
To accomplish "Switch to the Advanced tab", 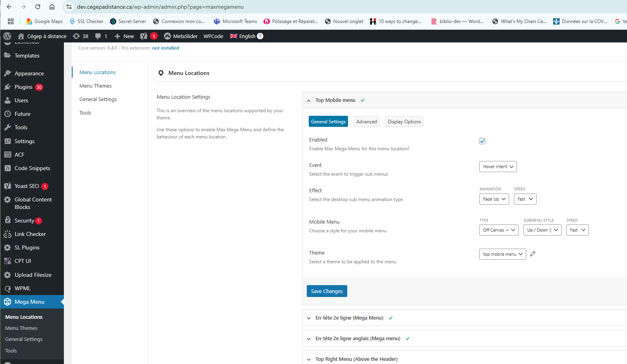I will tap(366, 122).
